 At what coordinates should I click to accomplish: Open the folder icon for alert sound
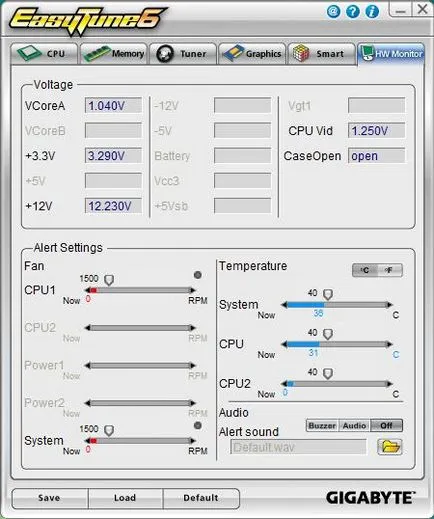coord(390,447)
